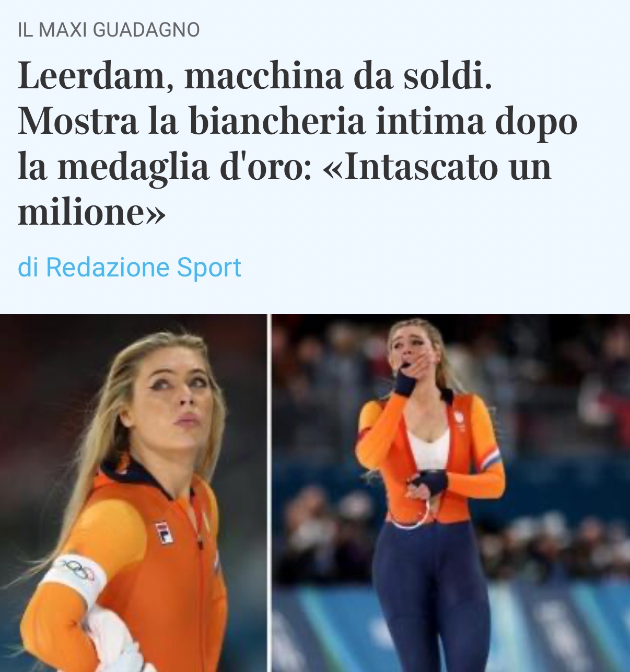Click the headline line "Mostra la biancheria intima dopo"
Image resolution: width=630 pixels, height=672 pixels.
(x=298, y=121)
